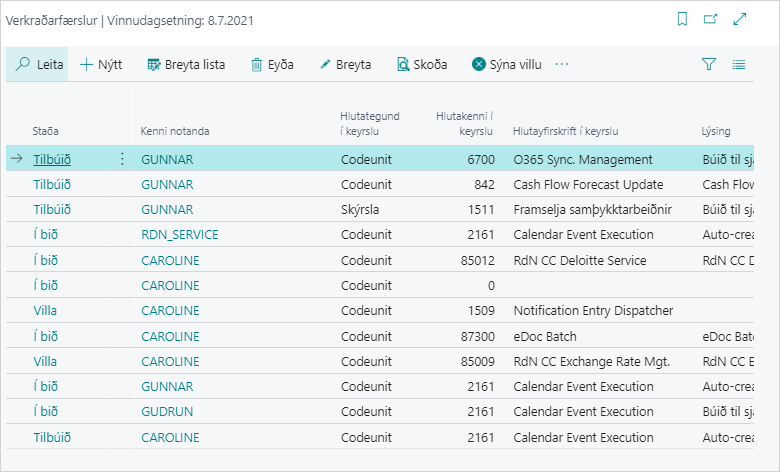Screen dimensions: 780x472
Task: Click the Breyta pencil edit action
Action: point(345,64)
